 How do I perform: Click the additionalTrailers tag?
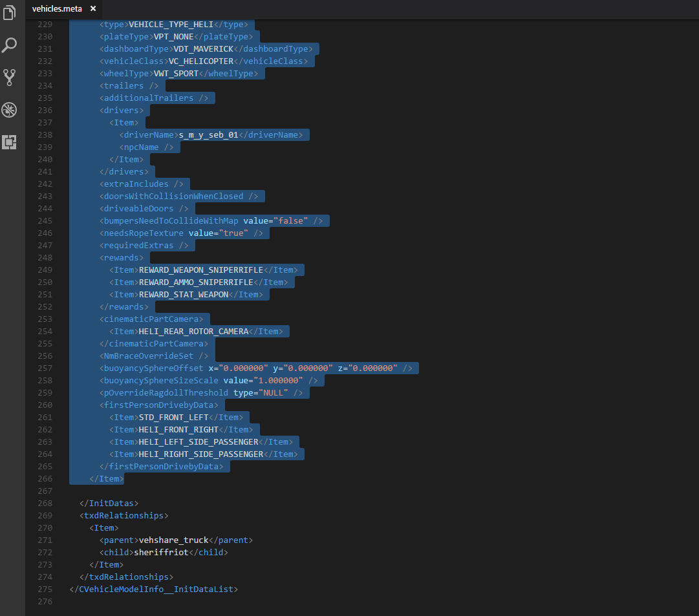[154, 98]
